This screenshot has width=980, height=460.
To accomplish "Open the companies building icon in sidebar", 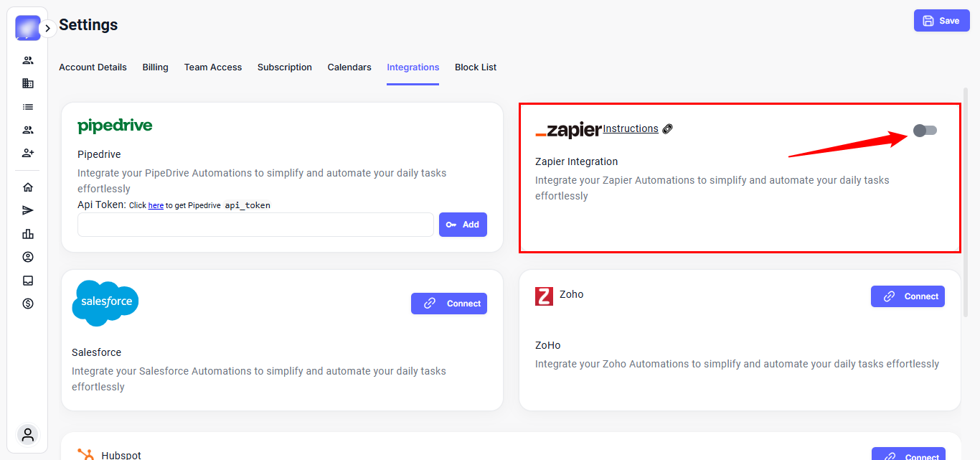I will coord(28,83).
